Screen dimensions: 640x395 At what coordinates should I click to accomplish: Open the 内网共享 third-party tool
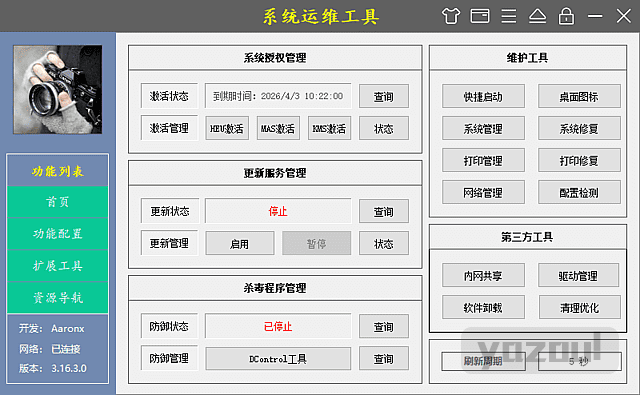pos(483,275)
